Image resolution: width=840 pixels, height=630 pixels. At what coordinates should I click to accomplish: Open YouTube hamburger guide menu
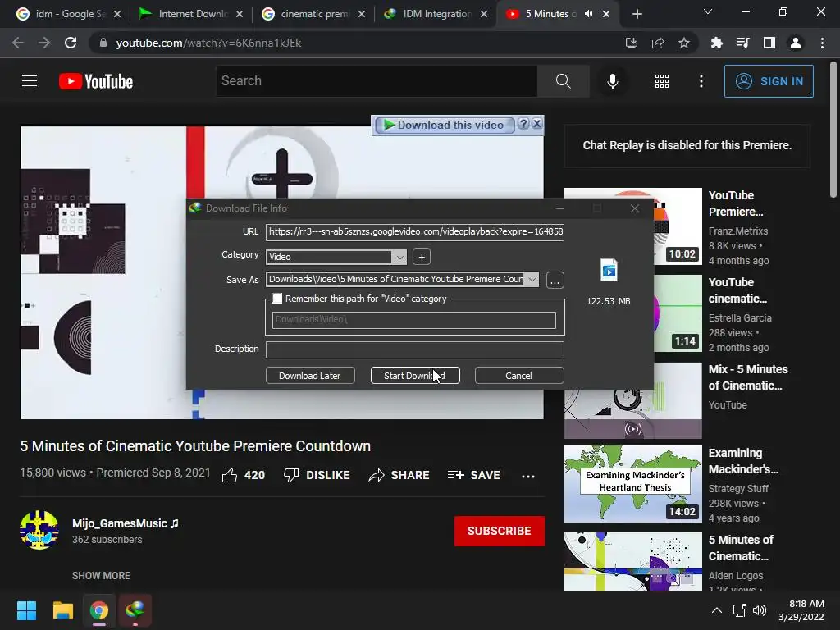[30, 81]
